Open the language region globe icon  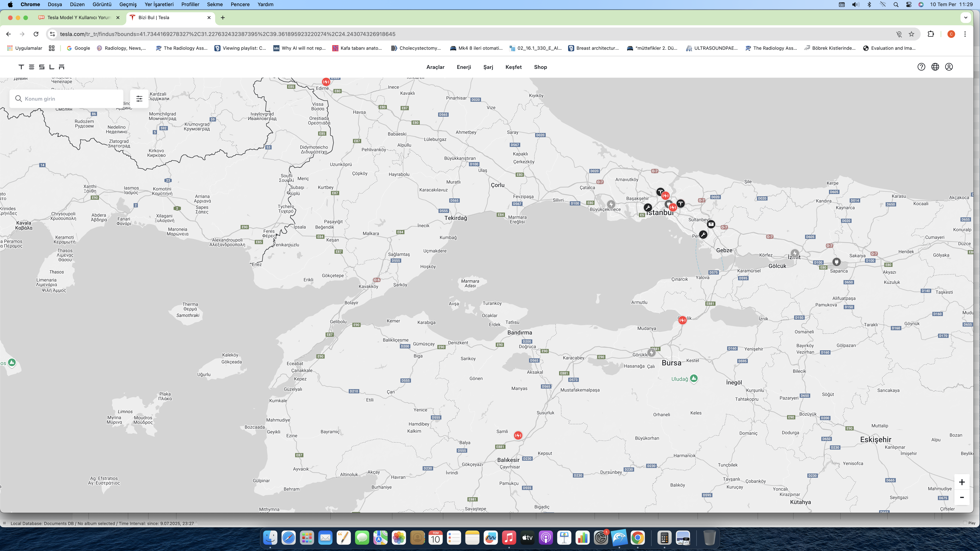point(935,67)
